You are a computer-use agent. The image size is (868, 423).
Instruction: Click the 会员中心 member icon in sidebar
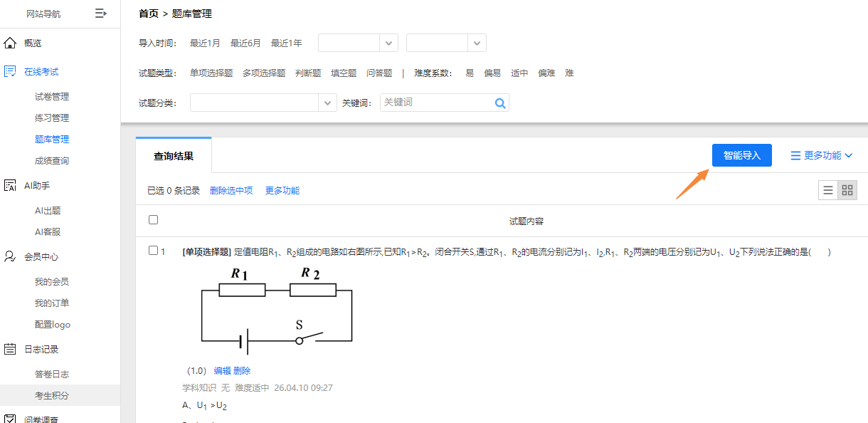[9, 256]
